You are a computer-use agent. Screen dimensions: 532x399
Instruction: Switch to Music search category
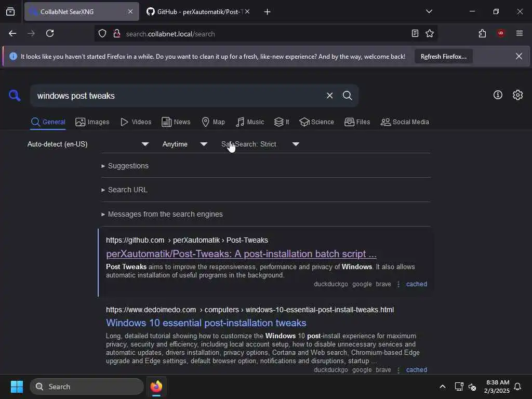click(250, 122)
